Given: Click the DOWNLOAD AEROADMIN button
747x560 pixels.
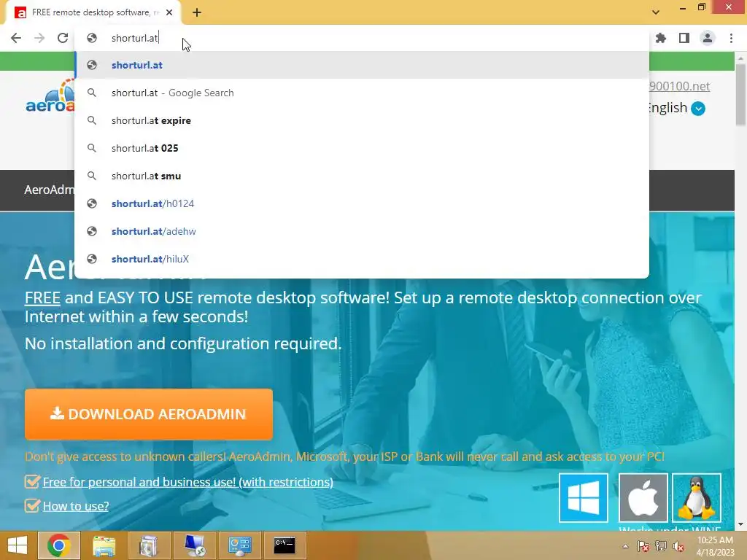Looking at the screenshot, I should click(149, 414).
